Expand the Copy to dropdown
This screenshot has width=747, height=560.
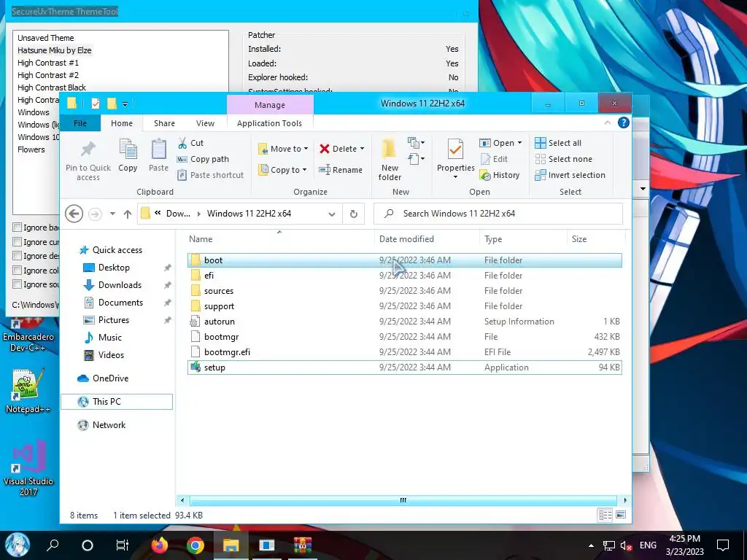pos(304,170)
